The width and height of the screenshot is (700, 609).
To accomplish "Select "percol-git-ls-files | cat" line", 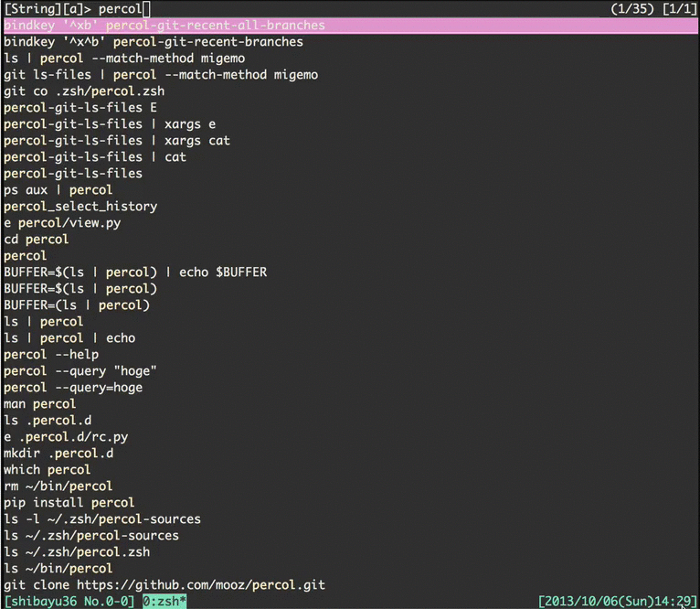I will click(95, 157).
